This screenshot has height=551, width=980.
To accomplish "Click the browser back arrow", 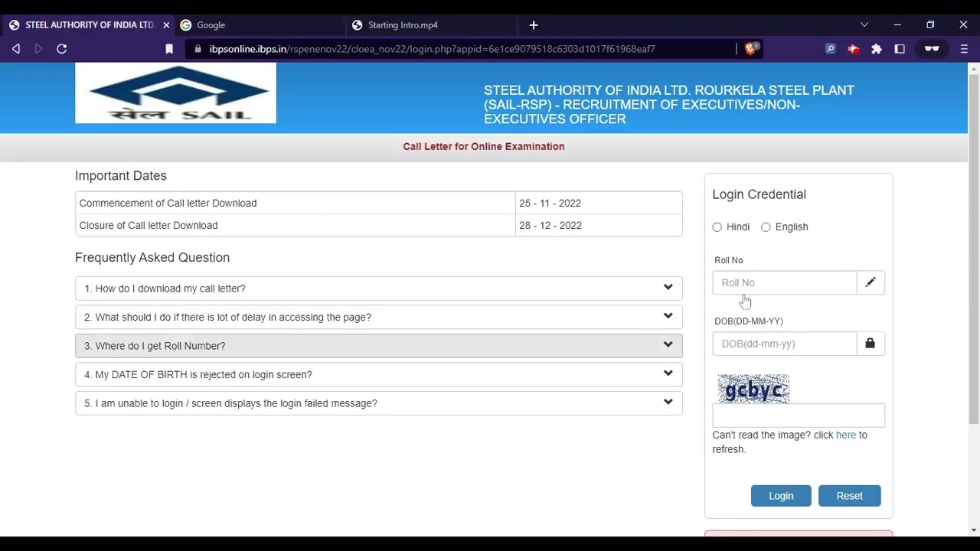I will 16,49.
